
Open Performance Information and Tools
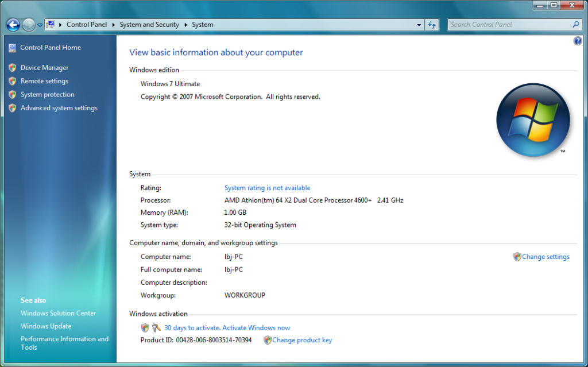click(x=64, y=343)
